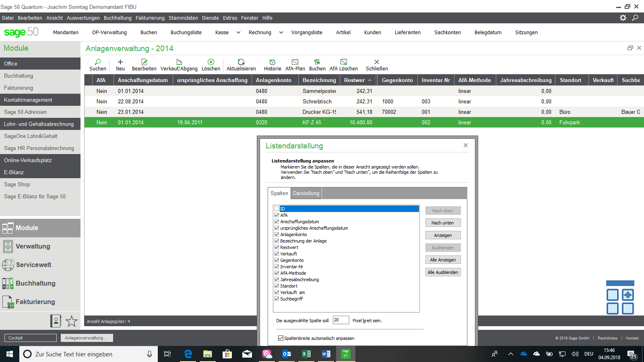Open the AfA-Plan toolbar icon
644x362 pixels.
[295, 62]
